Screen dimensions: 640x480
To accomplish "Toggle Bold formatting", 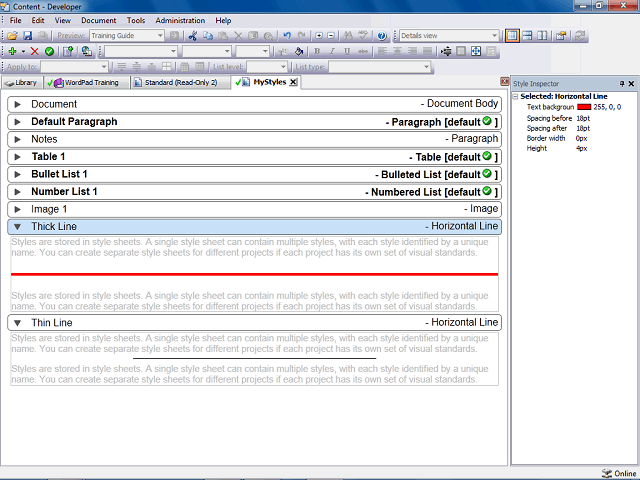I will pos(317,51).
